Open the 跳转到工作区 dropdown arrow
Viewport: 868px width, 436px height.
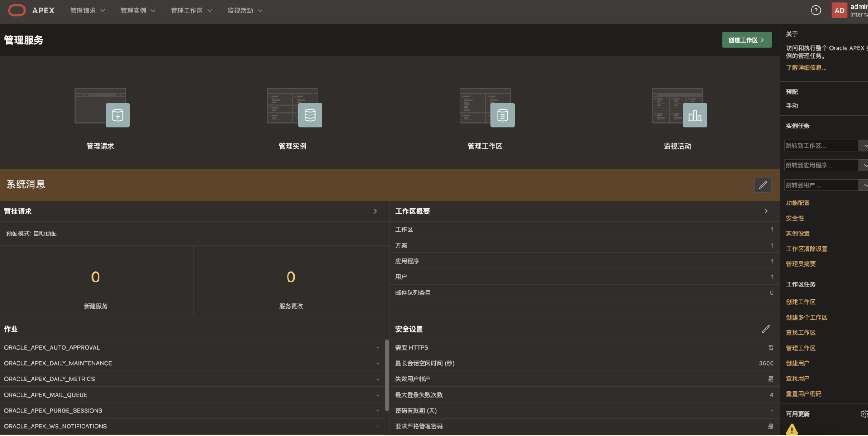click(x=864, y=145)
